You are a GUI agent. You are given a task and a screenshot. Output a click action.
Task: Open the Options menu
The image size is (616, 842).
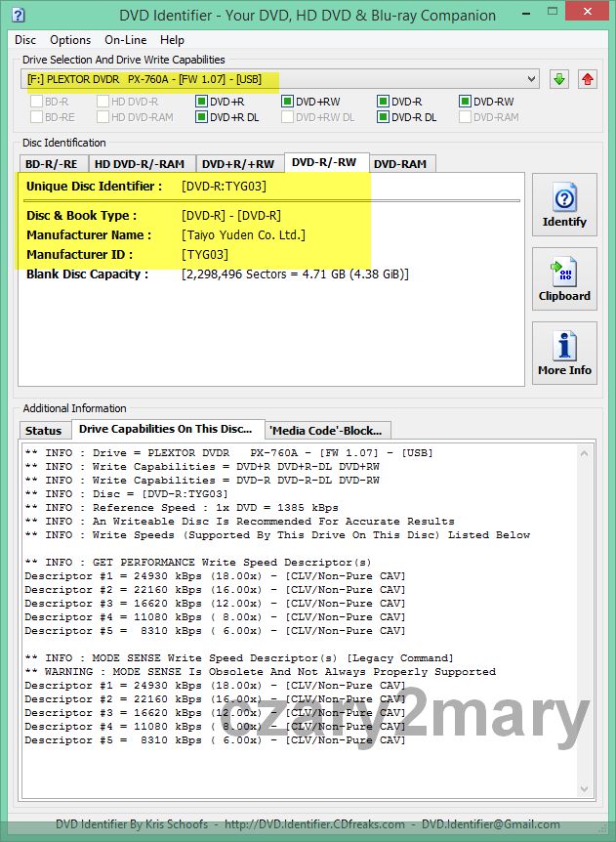coord(70,40)
